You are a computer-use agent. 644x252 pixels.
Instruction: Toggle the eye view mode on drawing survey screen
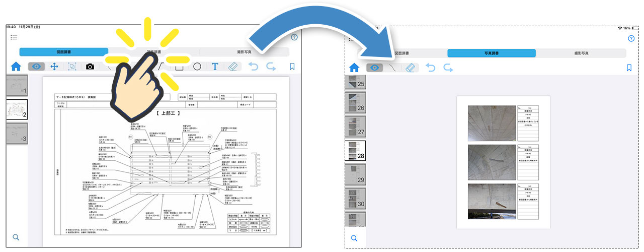36,67
